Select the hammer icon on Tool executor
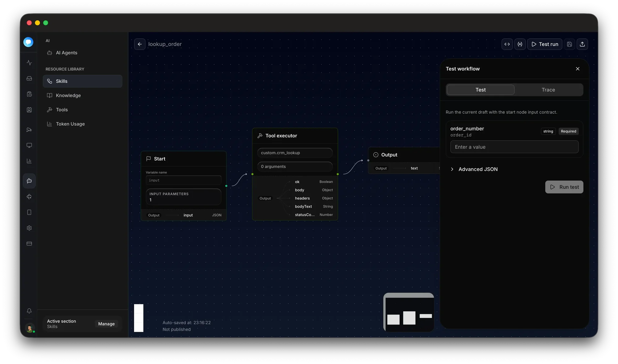This screenshot has width=618, height=364. 260,136
